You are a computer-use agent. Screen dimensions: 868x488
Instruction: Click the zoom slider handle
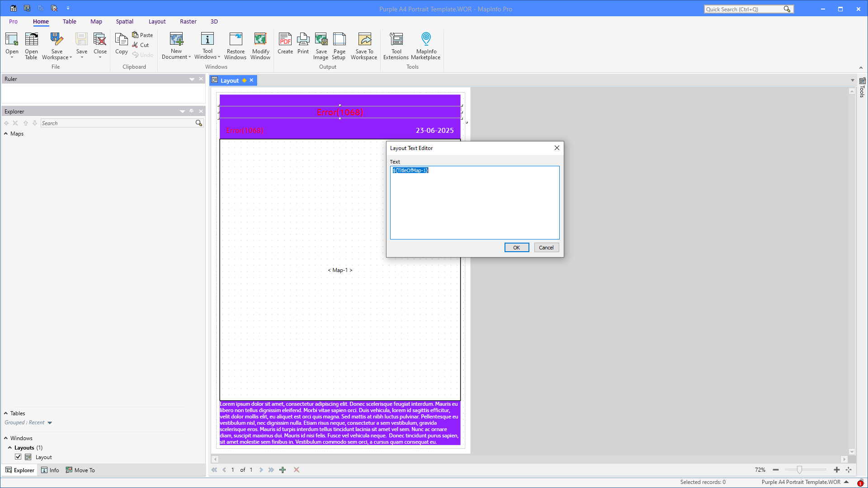click(x=799, y=470)
